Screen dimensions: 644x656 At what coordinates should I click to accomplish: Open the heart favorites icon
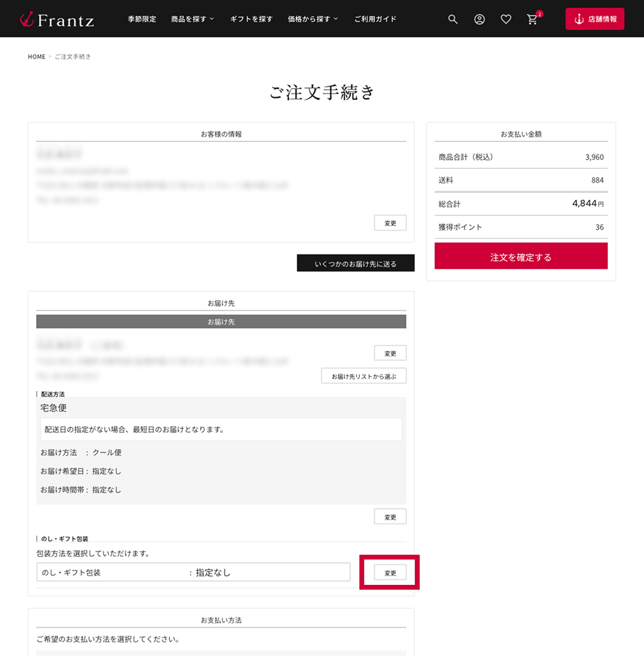point(506,19)
